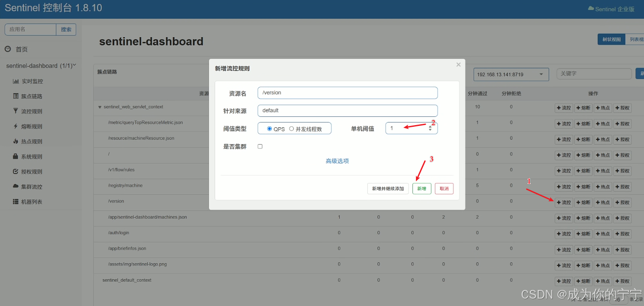Click the 应用名 search input field
The image size is (644, 306).
(30, 29)
